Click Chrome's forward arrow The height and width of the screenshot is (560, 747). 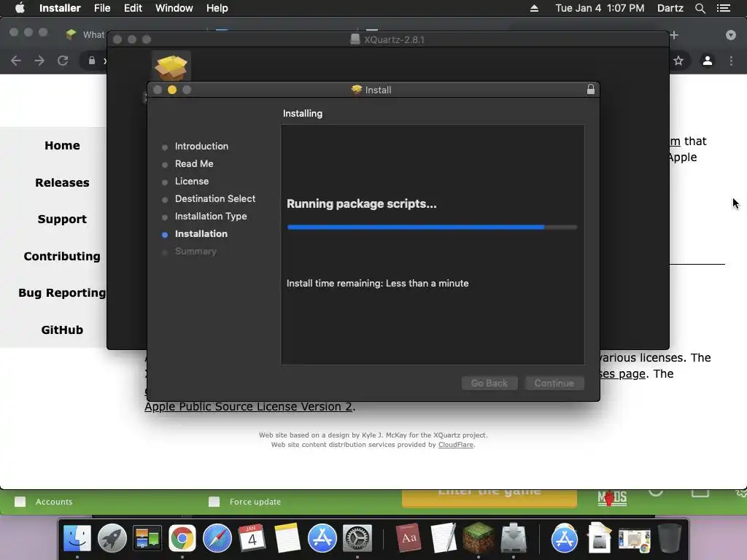(39, 61)
